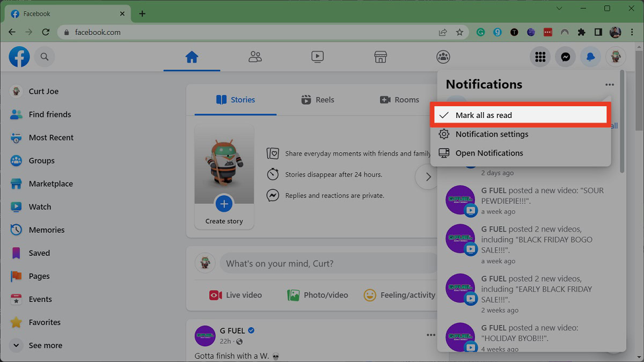Open the nine-dot menu grid icon

click(x=540, y=57)
